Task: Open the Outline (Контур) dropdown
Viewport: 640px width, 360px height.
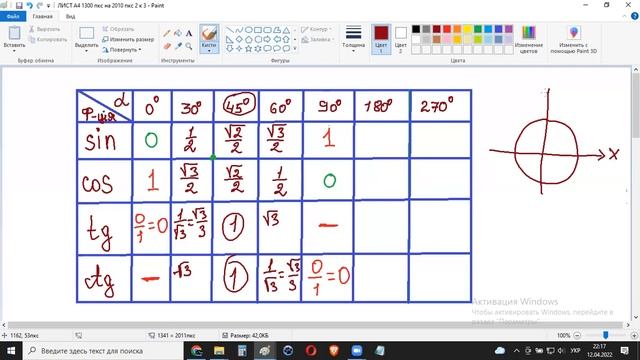Action: coord(316,29)
